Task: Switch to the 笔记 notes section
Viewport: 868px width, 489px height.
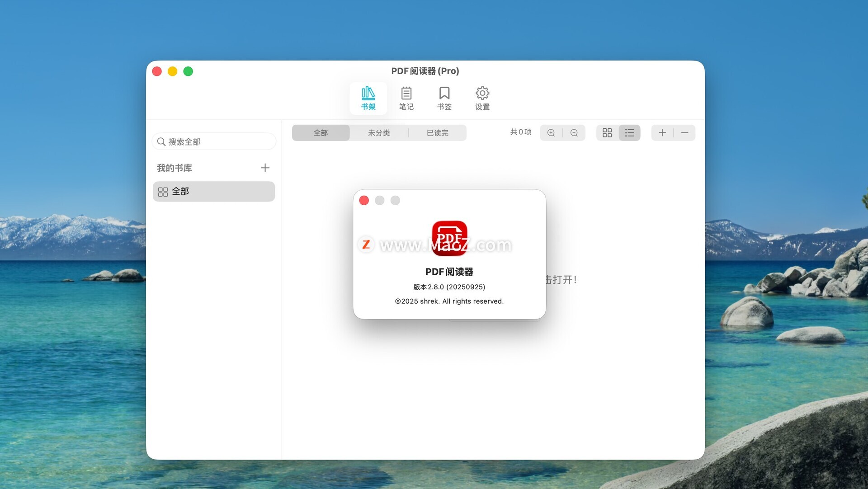Action: 406,98
